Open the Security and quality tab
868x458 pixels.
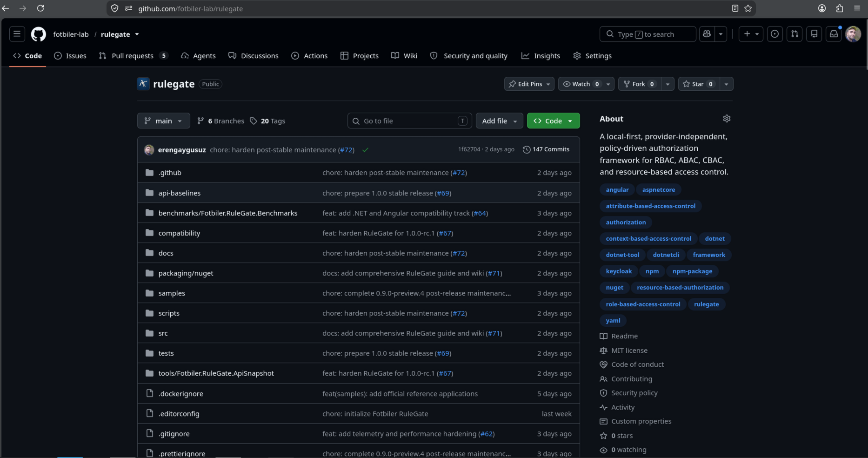click(x=469, y=56)
